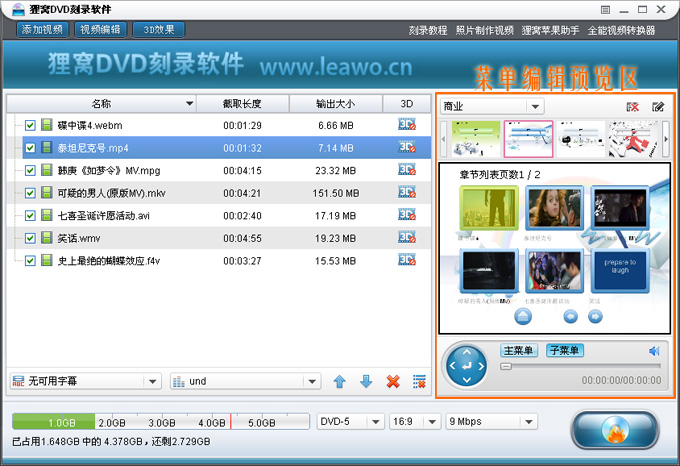Click the disc capacity usage bar
The image size is (680, 466).
coord(161,421)
